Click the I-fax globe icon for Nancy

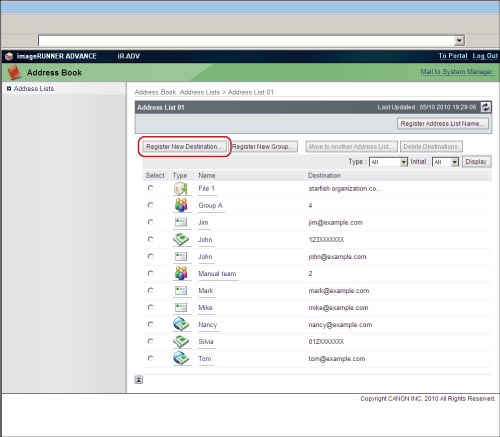click(x=181, y=324)
